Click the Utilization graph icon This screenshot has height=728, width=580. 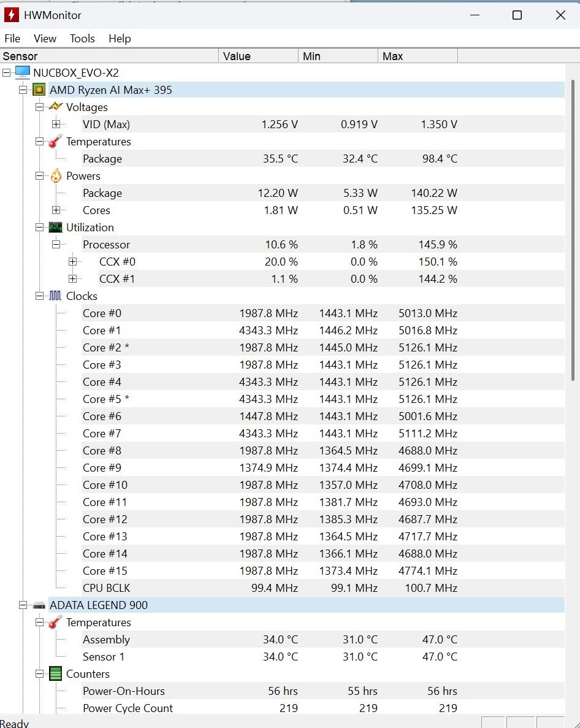(55, 227)
